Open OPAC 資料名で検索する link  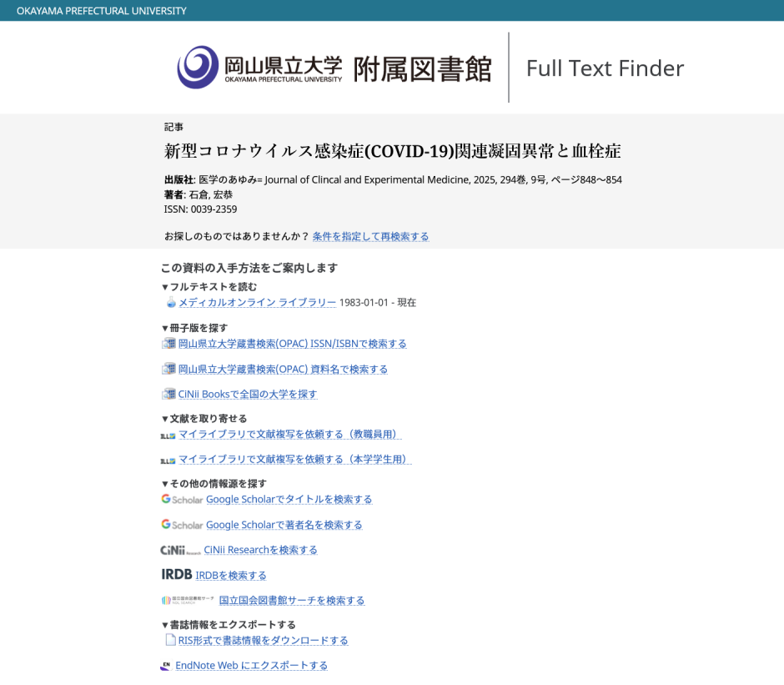[x=283, y=369]
